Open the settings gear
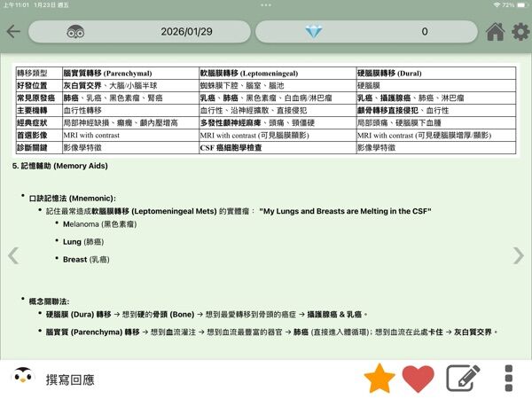This screenshot has width=532, height=399. tap(520, 31)
